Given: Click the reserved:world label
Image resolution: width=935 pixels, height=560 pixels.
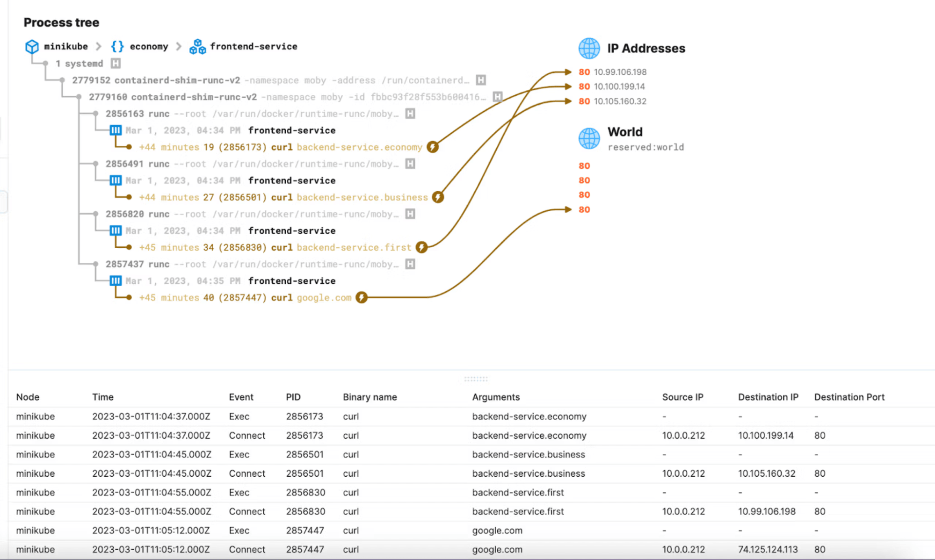Looking at the screenshot, I should coord(645,147).
